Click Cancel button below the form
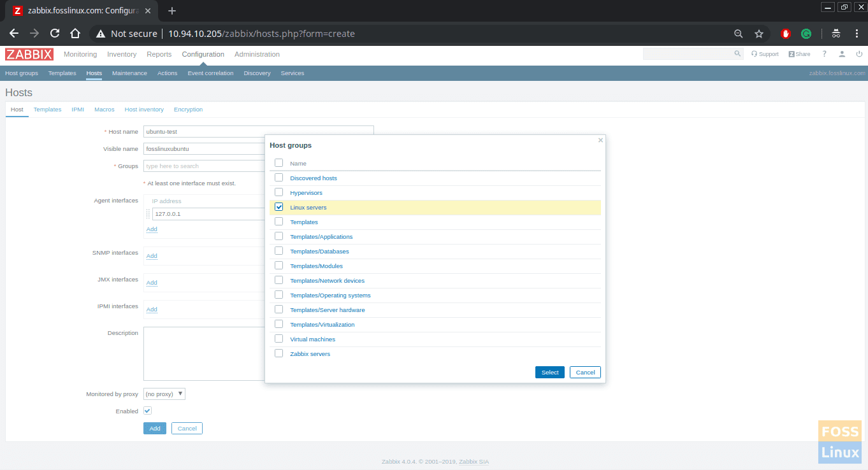868x470 pixels. (x=187, y=429)
